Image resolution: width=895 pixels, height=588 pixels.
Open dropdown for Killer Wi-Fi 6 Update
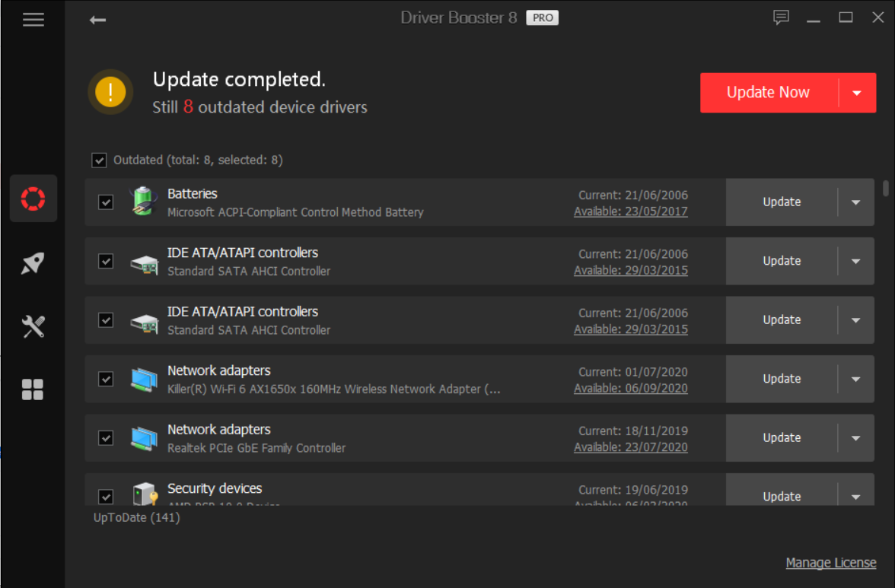(855, 379)
